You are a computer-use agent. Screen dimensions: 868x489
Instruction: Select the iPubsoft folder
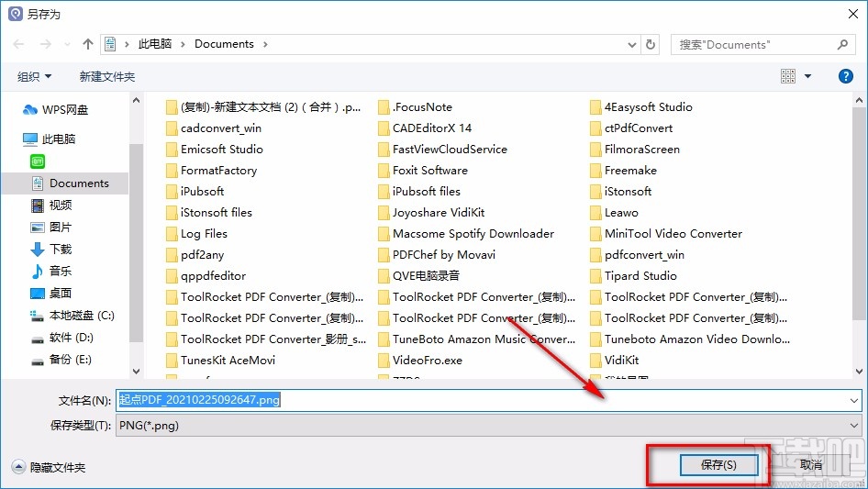coord(195,191)
